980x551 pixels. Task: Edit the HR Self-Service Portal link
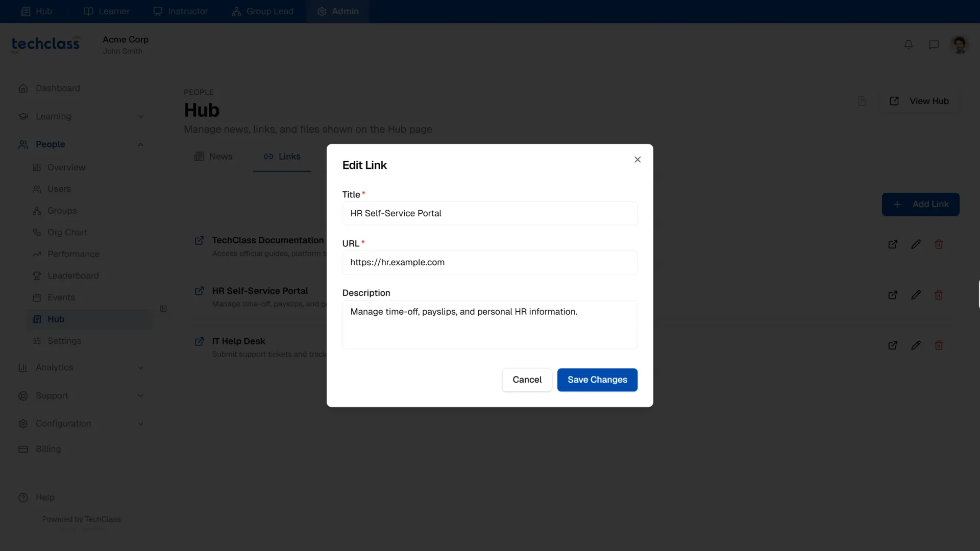click(x=916, y=295)
